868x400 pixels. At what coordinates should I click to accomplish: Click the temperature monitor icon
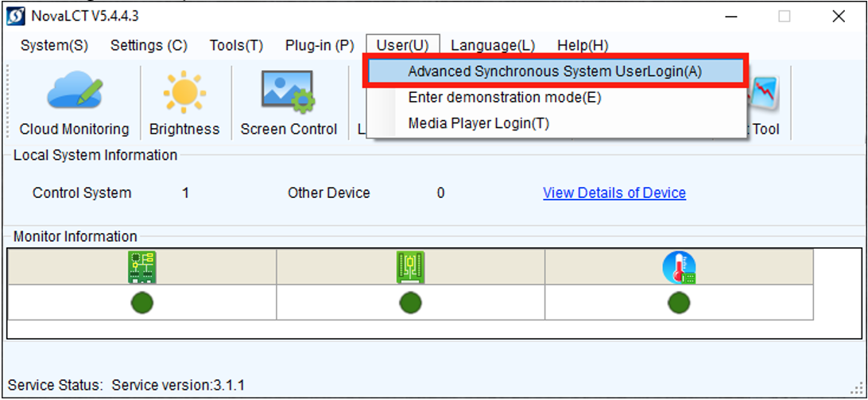679,267
